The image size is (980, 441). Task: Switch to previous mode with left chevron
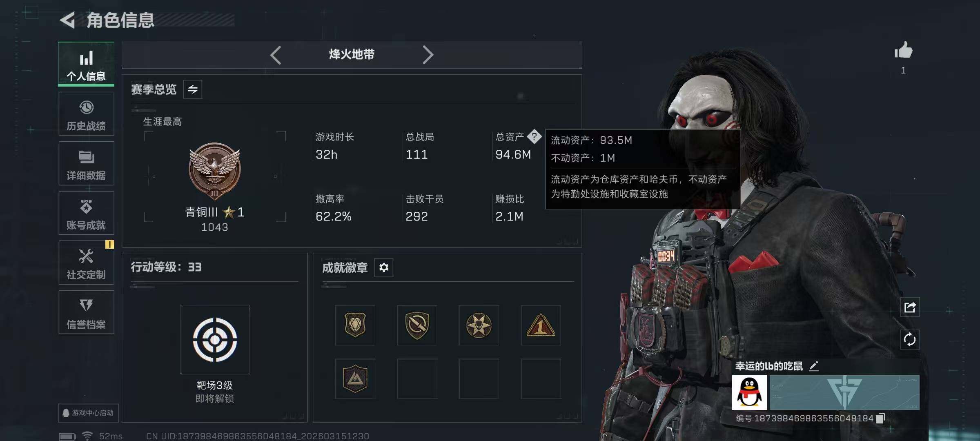coord(276,55)
